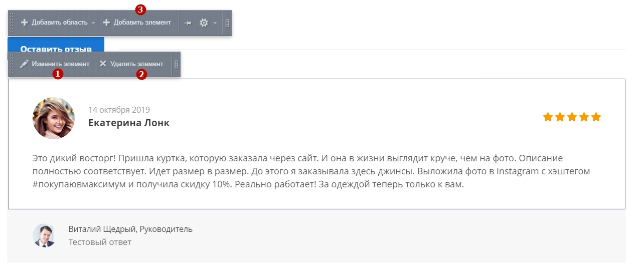
Task: Click the first orange rating star
Action: coord(548,117)
